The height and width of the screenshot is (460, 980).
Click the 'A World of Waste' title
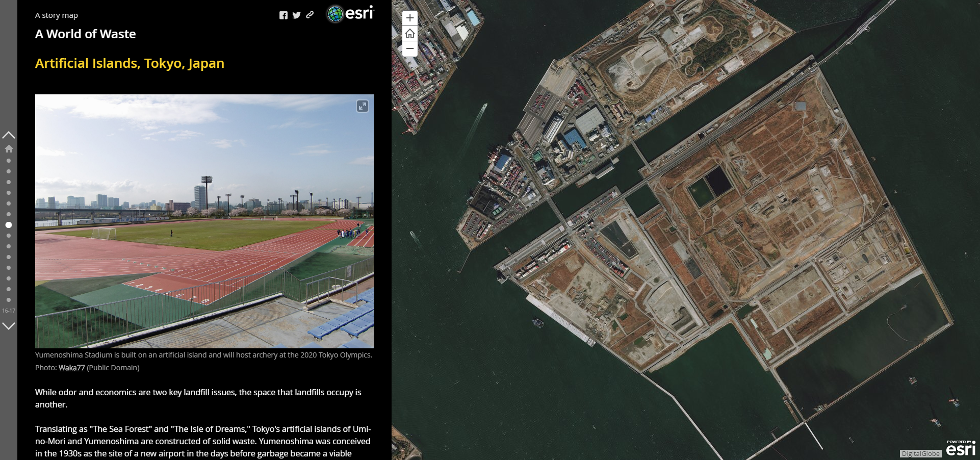[85, 34]
